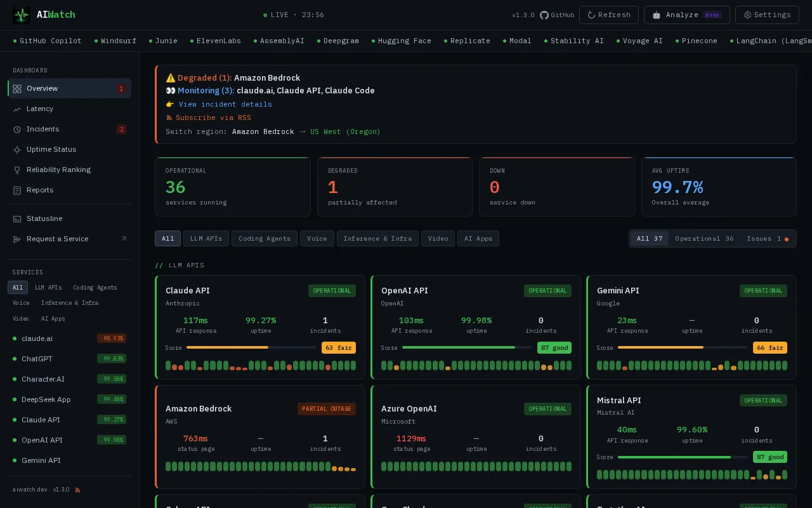The height and width of the screenshot is (508, 812).
Task: Open the Latency page
Action: click(70, 109)
